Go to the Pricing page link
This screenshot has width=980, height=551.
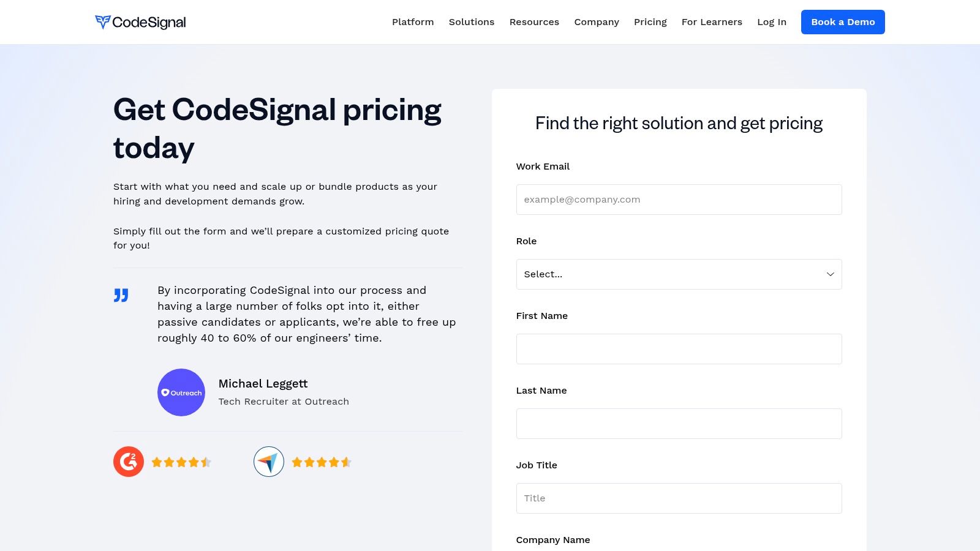(650, 22)
